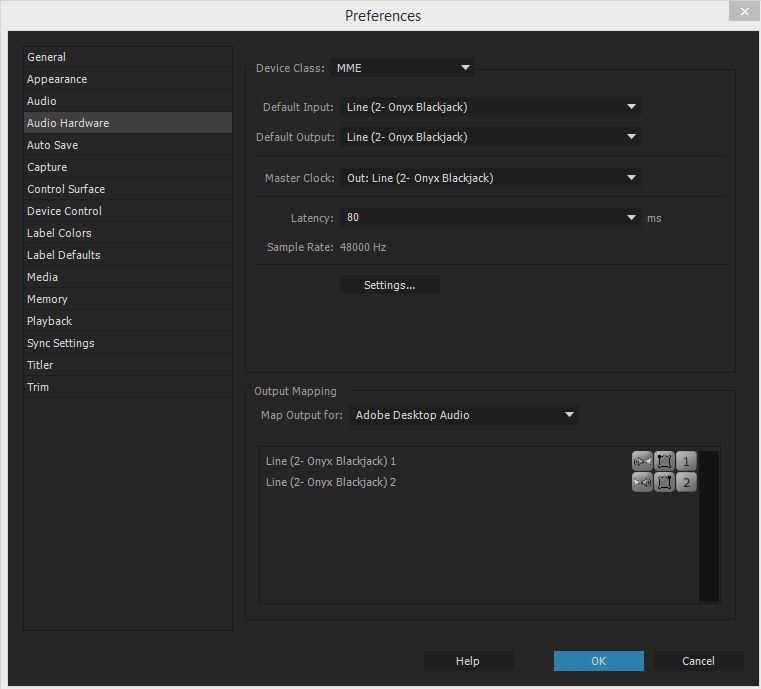Select the Audio preferences category
Image resolution: width=761 pixels, height=689 pixels.
pyautogui.click(x=128, y=101)
